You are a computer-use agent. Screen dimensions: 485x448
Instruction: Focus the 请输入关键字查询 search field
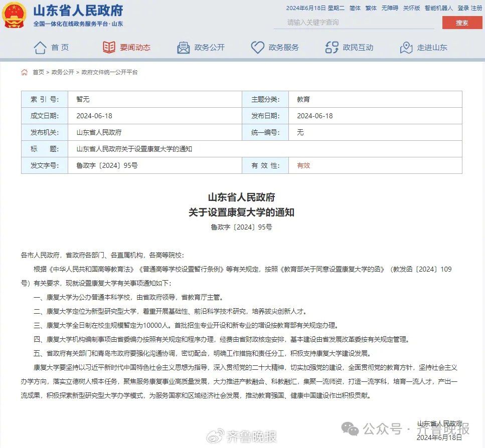pos(354,22)
